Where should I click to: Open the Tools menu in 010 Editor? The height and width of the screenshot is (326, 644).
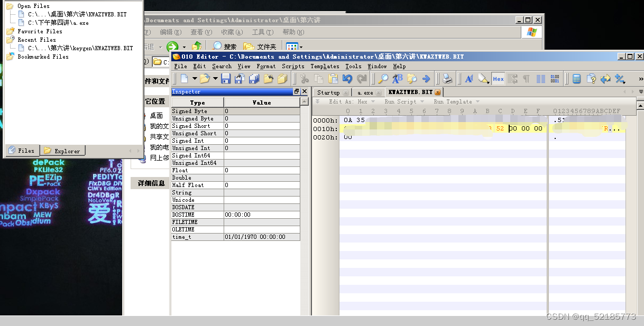(x=353, y=66)
